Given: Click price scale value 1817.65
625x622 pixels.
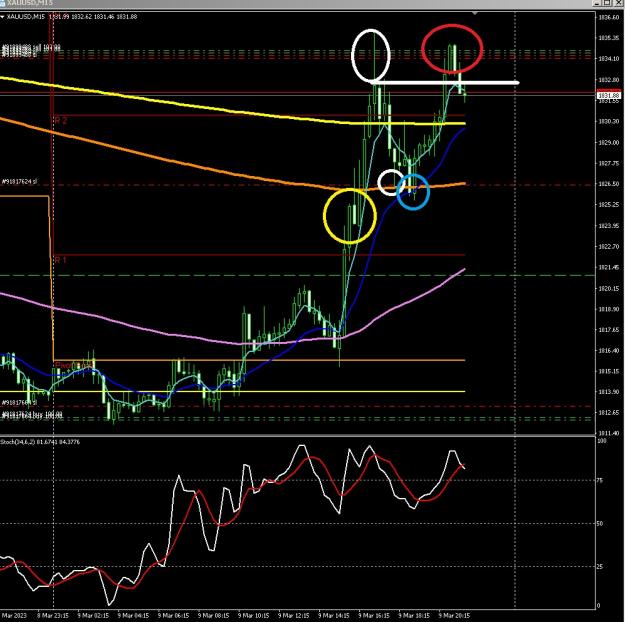Looking at the screenshot, I should [x=608, y=330].
